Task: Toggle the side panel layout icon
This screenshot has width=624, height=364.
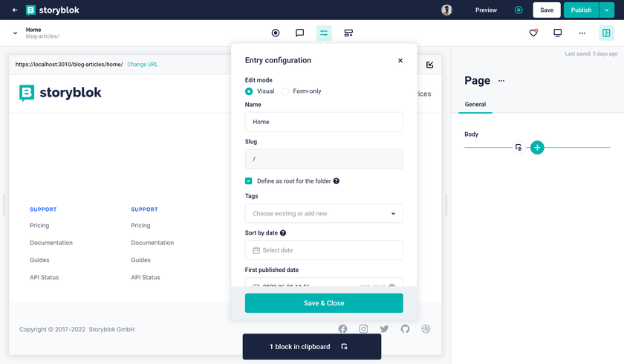Action: click(x=606, y=33)
